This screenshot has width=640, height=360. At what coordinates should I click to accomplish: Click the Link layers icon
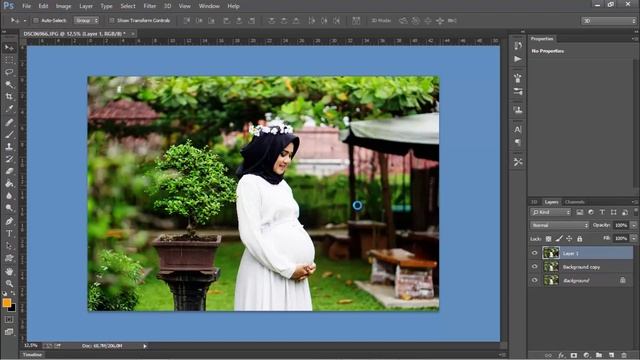point(549,356)
